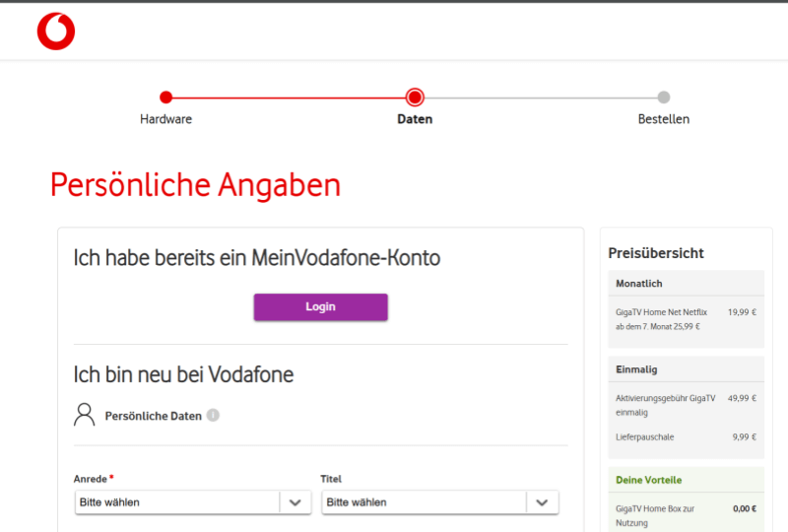The height and width of the screenshot is (532, 788).
Task: Click the 9,99 € delivery price
Action: (745, 437)
